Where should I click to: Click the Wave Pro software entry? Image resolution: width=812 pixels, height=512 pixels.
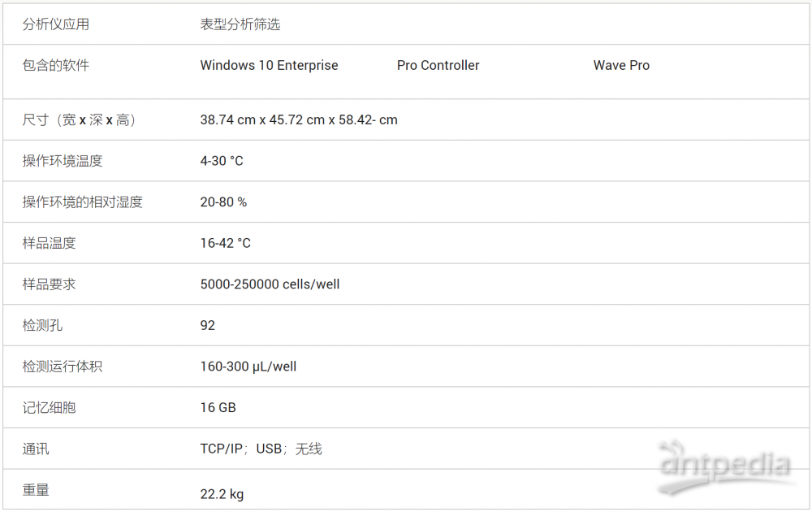621,65
